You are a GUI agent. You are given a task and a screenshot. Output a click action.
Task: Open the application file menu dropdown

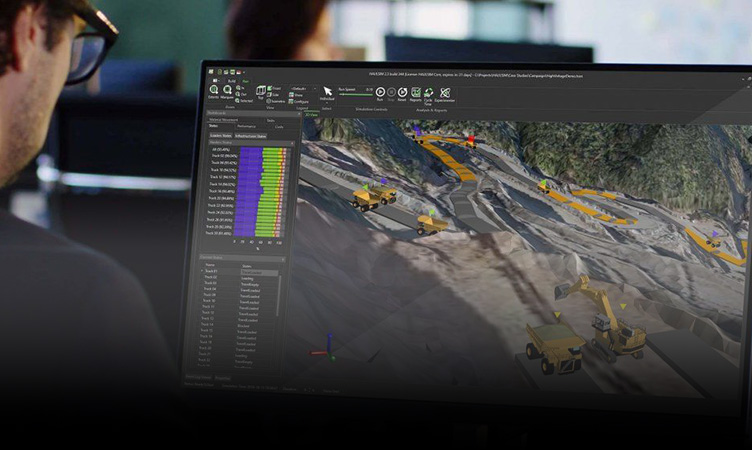[x=216, y=81]
